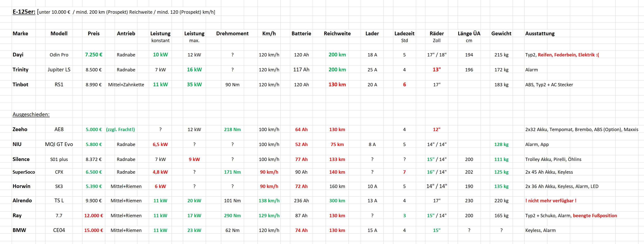The height and width of the screenshot is (244, 644).
Task: Select the 'Horwin' brand cell
Action: [x=22, y=186]
